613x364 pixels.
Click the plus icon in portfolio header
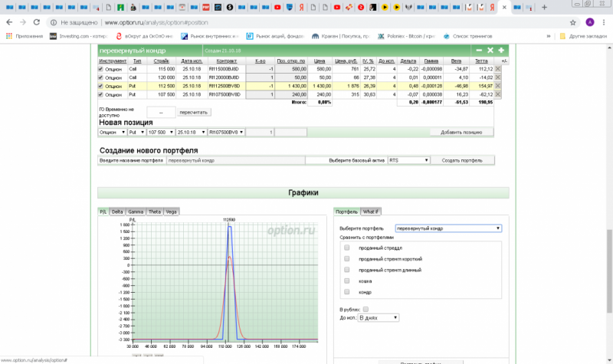click(x=501, y=51)
